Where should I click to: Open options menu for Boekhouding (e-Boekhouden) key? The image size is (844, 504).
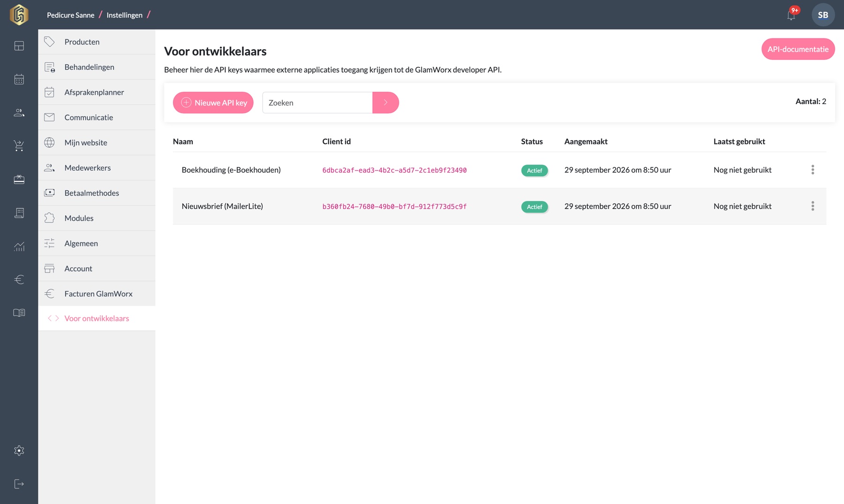tap(813, 170)
